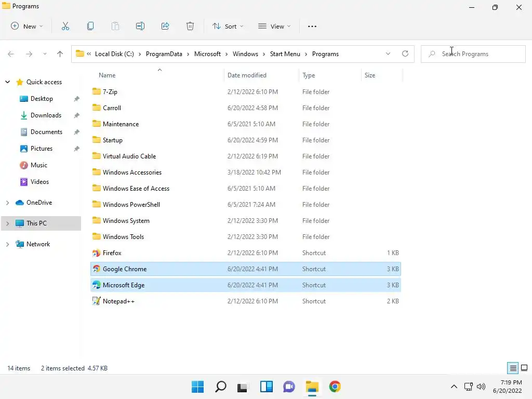Click the Copy icon in toolbar
This screenshot has width=532, height=399.
coord(90,26)
